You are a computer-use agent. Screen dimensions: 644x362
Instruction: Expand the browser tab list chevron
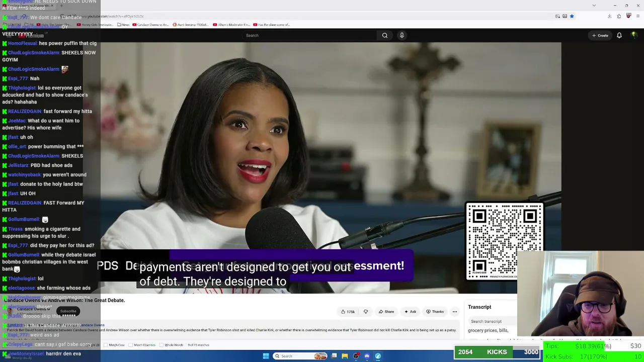click(x=594, y=6)
